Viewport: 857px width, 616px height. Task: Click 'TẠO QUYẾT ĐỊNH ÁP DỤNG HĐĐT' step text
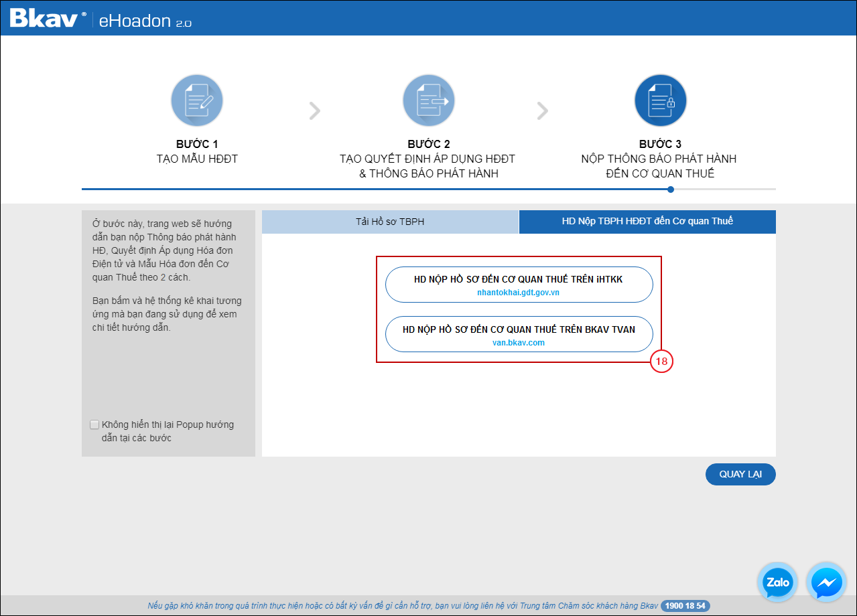(x=427, y=159)
